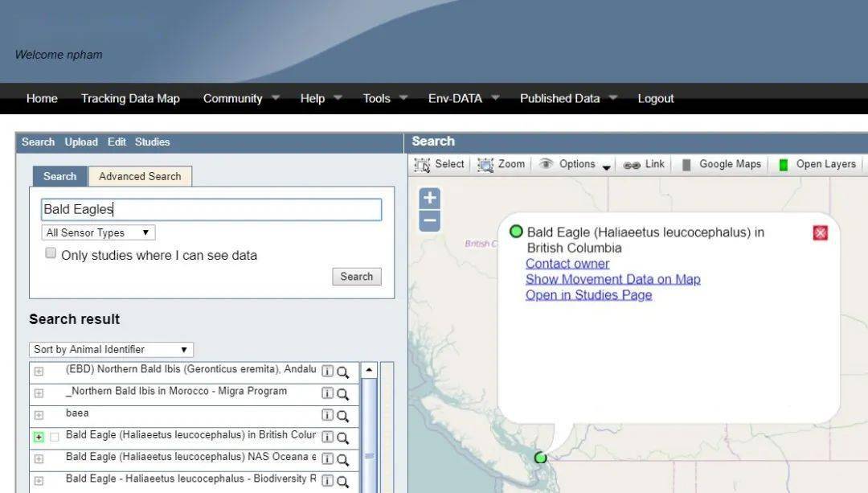The image size is (868, 493).
Task: Click the green study marker on the map
Action: point(540,458)
